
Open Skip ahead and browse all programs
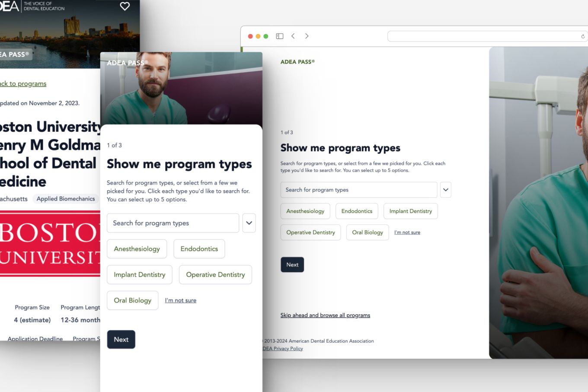pyautogui.click(x=325, y=315)
